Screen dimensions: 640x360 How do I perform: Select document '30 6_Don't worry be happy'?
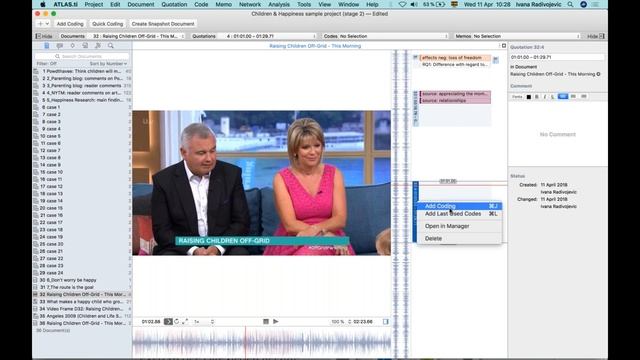(82, 280)
